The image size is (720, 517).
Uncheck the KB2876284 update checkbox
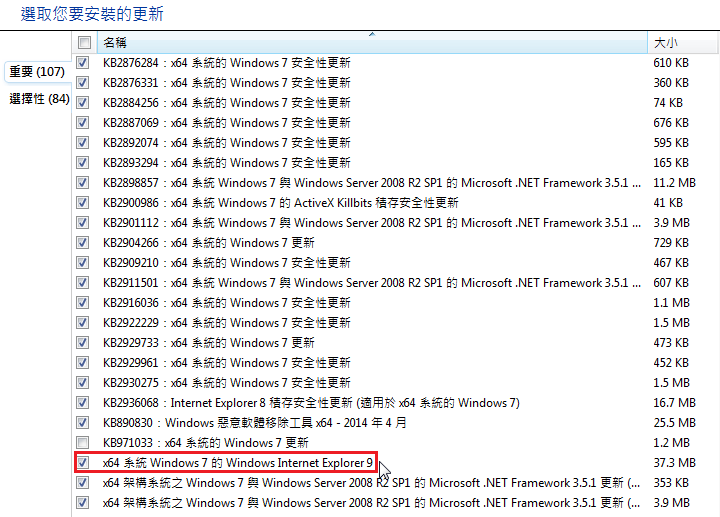coord(83,62)
